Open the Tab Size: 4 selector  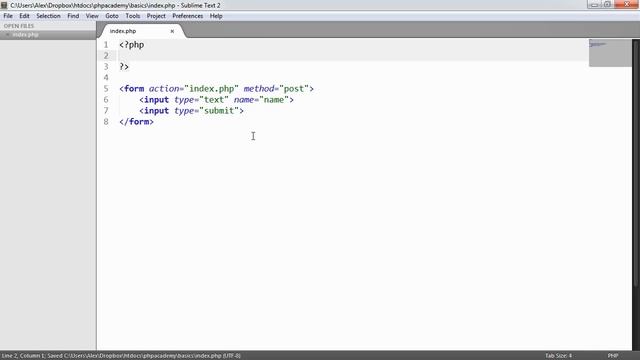(558, 356)
